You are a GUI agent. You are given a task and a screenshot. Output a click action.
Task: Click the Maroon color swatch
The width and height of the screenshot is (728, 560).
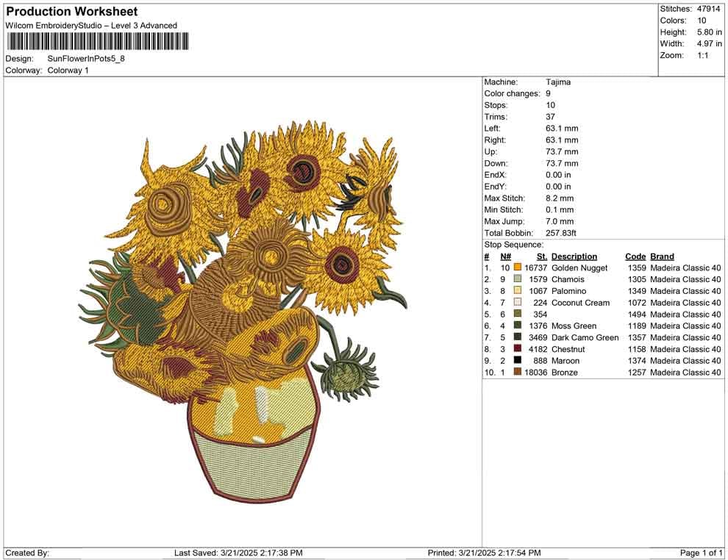[517, 361]
